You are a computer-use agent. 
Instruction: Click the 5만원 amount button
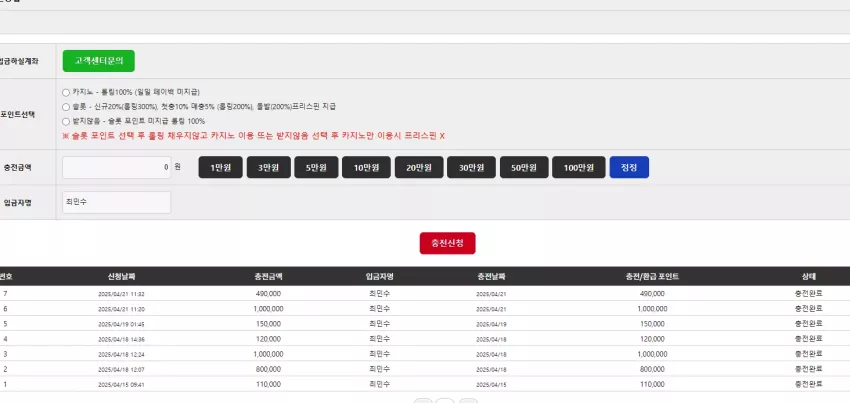click(x=317, y=168)
